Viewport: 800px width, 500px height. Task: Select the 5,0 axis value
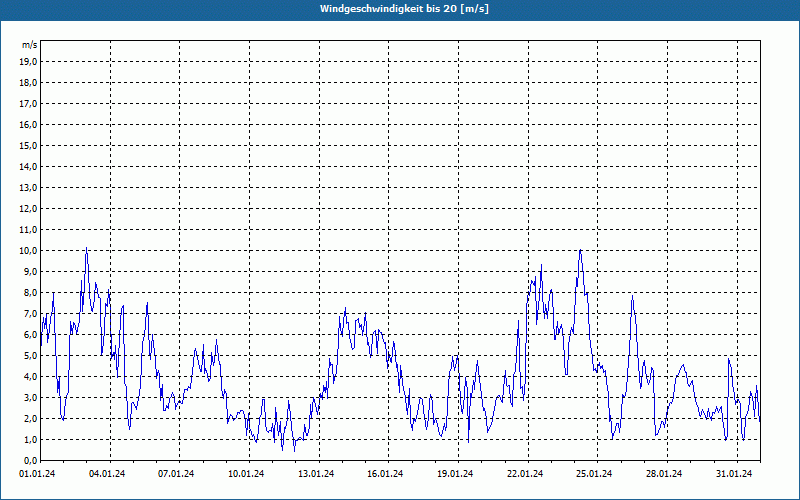30,356
